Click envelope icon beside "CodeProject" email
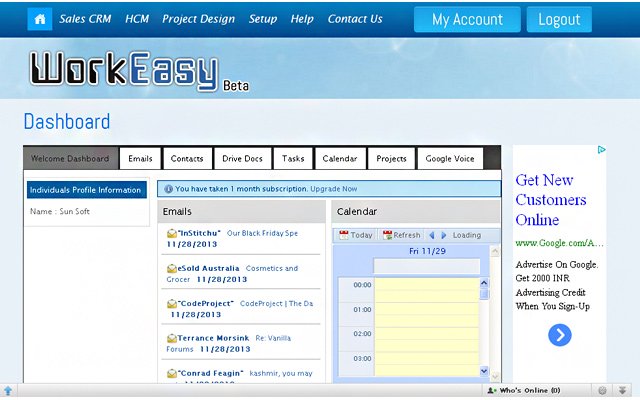The width and height of the screenshot is (640, 400). coord(172,304)
